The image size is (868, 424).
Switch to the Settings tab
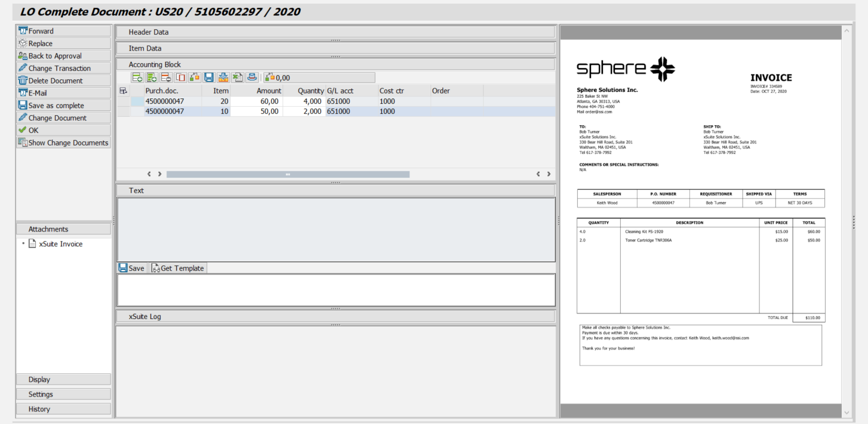pyautogui.click(x=63, y=394)
